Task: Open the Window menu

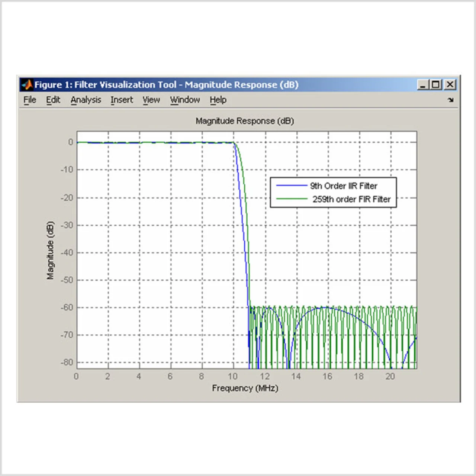Action: [185, 100]
